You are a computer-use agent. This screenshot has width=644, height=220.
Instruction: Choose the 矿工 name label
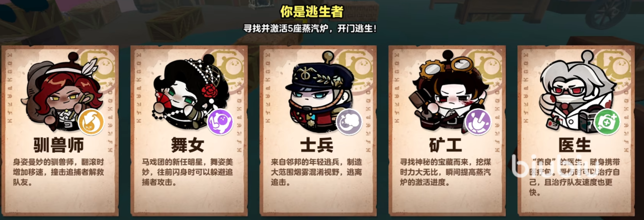point(446,146)
